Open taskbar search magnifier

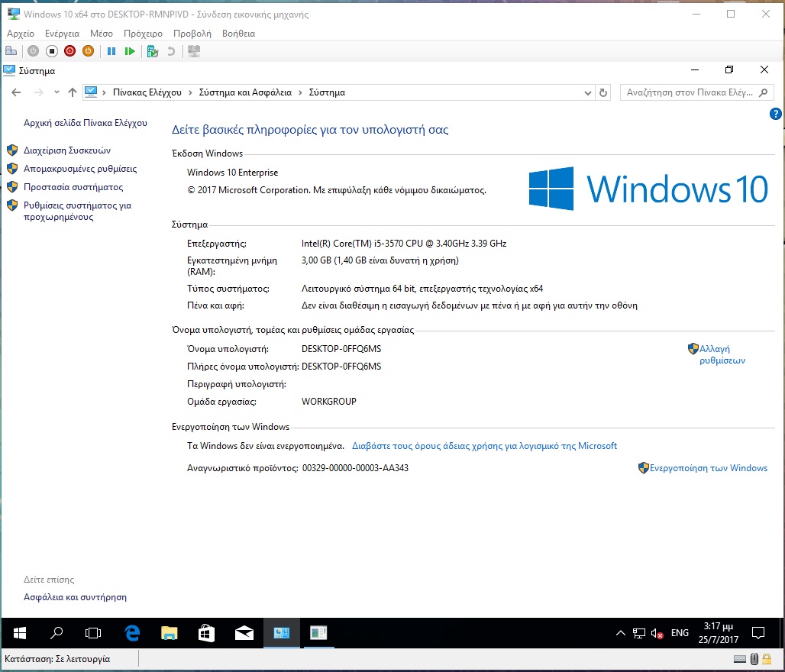point(57,634)
